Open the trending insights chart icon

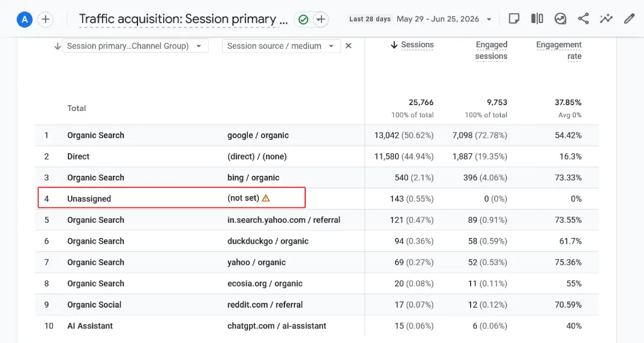560,19
